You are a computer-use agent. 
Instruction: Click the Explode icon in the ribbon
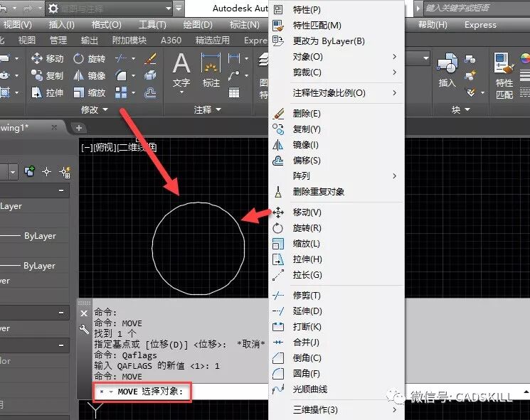[x=150, y=75]
